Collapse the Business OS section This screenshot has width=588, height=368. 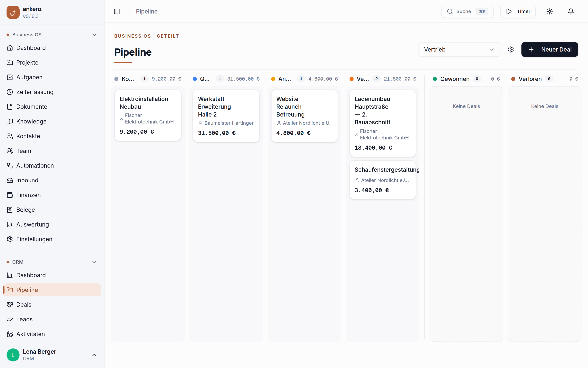pyautogui.click(x=94, y=35)
